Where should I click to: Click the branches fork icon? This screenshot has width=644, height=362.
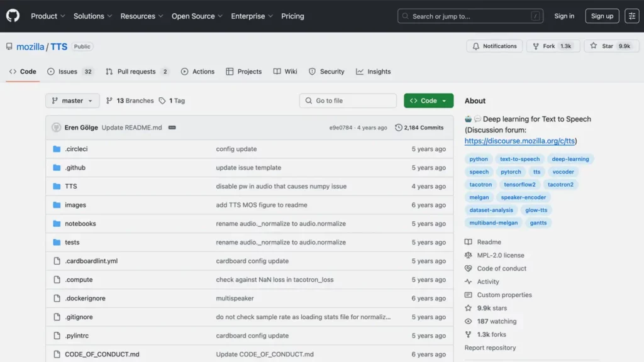point(109,101)
